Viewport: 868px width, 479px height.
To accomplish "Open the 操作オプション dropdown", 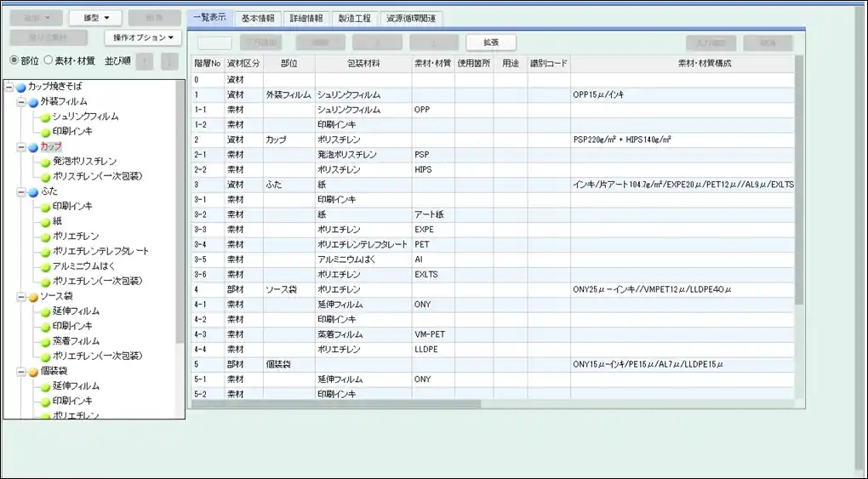I will click(x=143, y=37).
